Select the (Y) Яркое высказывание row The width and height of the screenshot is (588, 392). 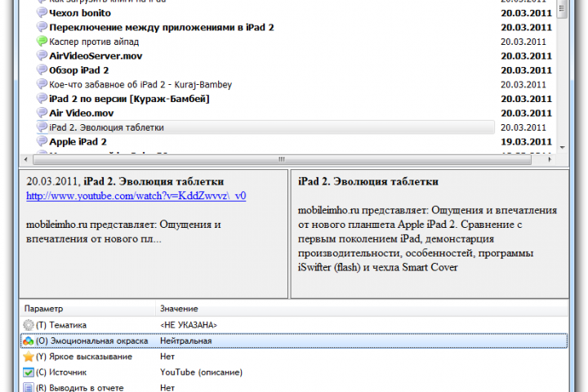click(x=294, y=356)
